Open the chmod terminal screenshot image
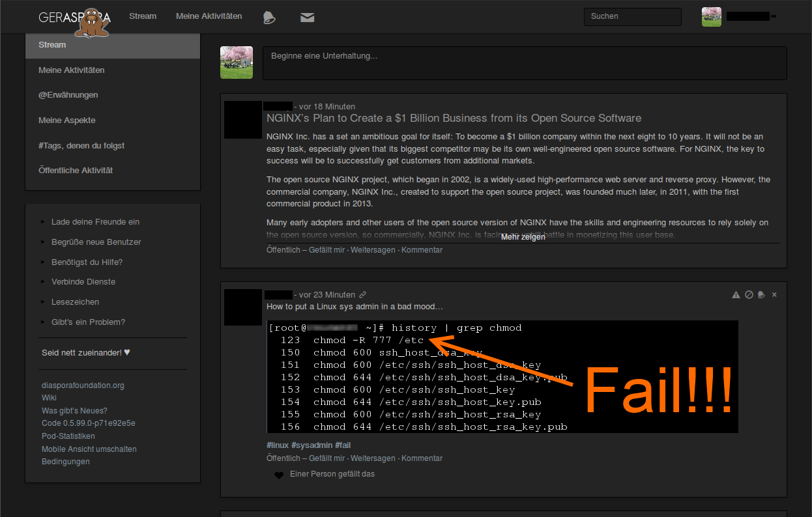 pos(502,376)
